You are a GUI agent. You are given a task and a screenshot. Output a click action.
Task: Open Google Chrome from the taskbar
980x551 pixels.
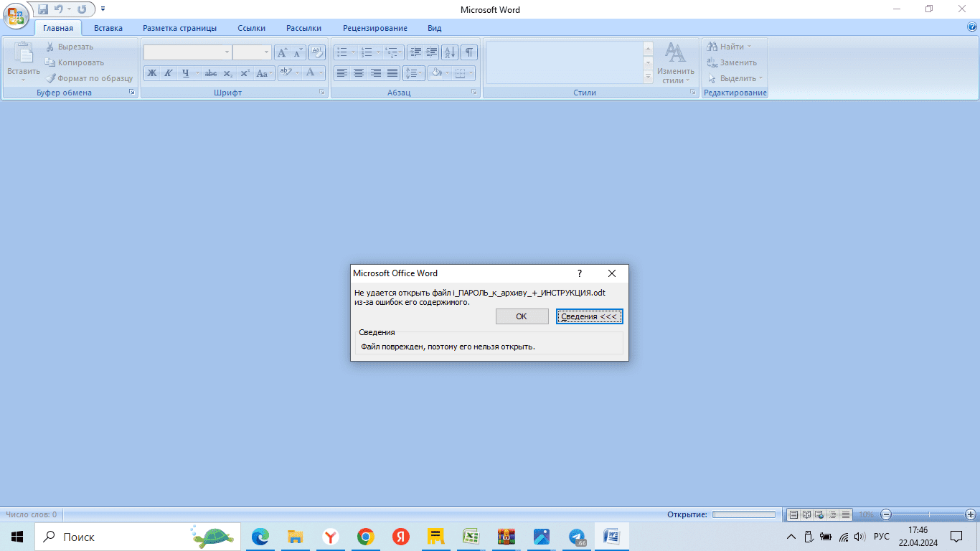[366, 537]
